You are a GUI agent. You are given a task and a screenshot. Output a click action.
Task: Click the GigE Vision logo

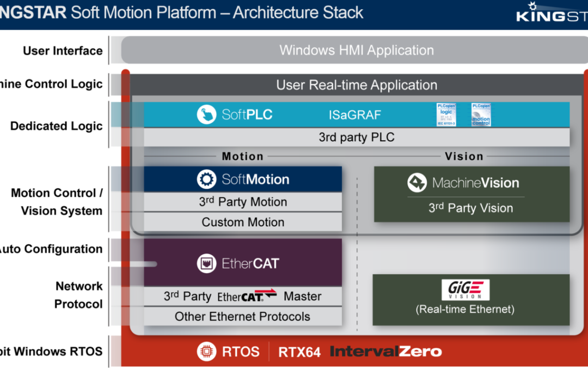click(465, 289)
